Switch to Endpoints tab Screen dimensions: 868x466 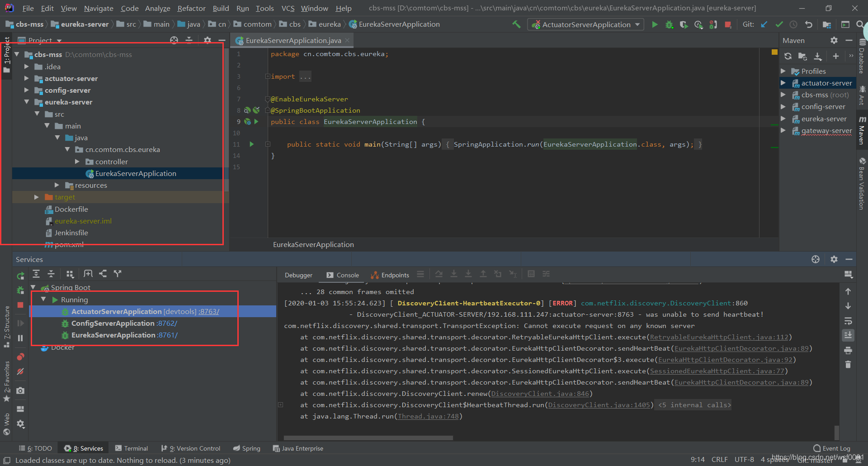point(390,275)
